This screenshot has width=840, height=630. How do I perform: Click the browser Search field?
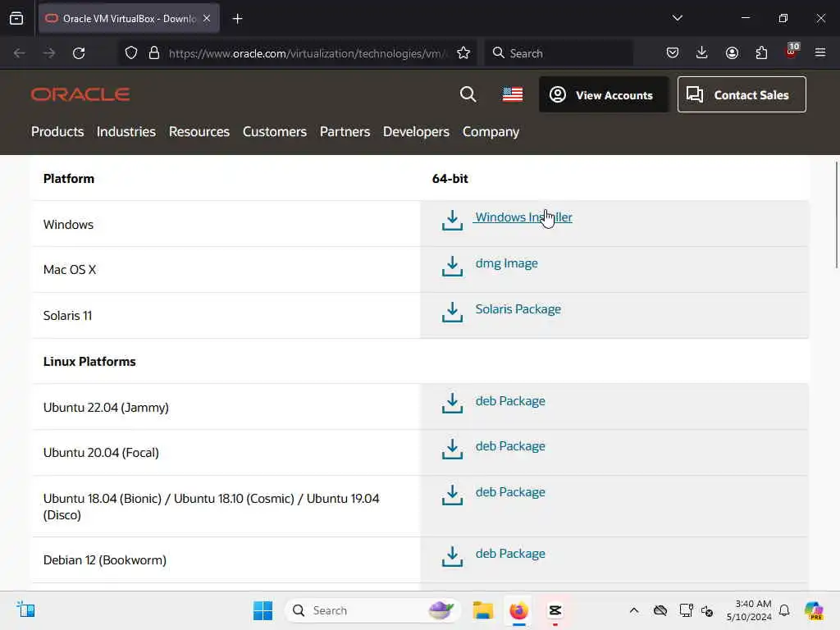click(x=559, y=53)
